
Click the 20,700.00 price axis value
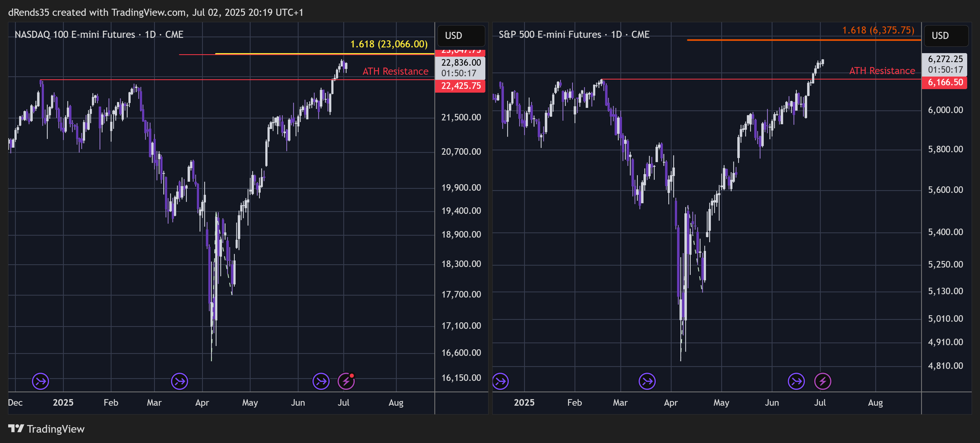pyautogui.click(x=461, y=152)
